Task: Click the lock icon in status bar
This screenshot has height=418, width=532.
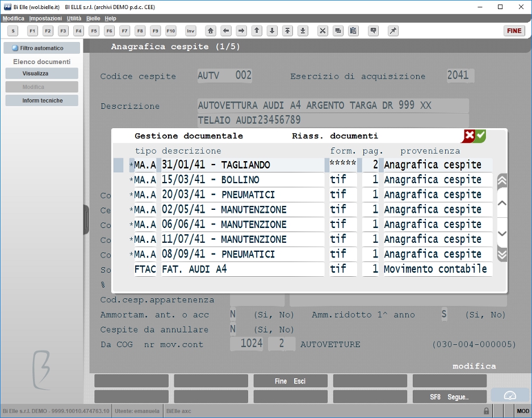Action: 486,411
